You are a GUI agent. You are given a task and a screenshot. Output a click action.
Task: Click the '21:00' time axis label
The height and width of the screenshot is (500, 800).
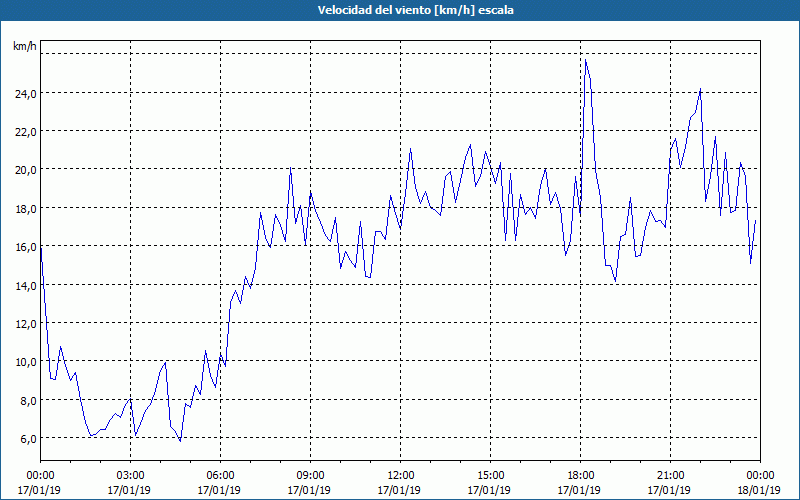click(670, 476)
